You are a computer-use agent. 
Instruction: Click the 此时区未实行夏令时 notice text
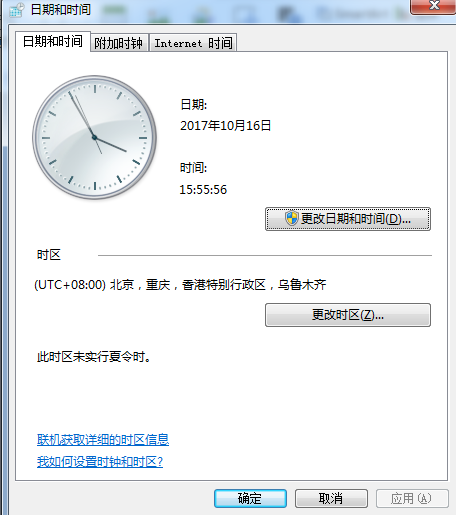[x=94, y=357]
